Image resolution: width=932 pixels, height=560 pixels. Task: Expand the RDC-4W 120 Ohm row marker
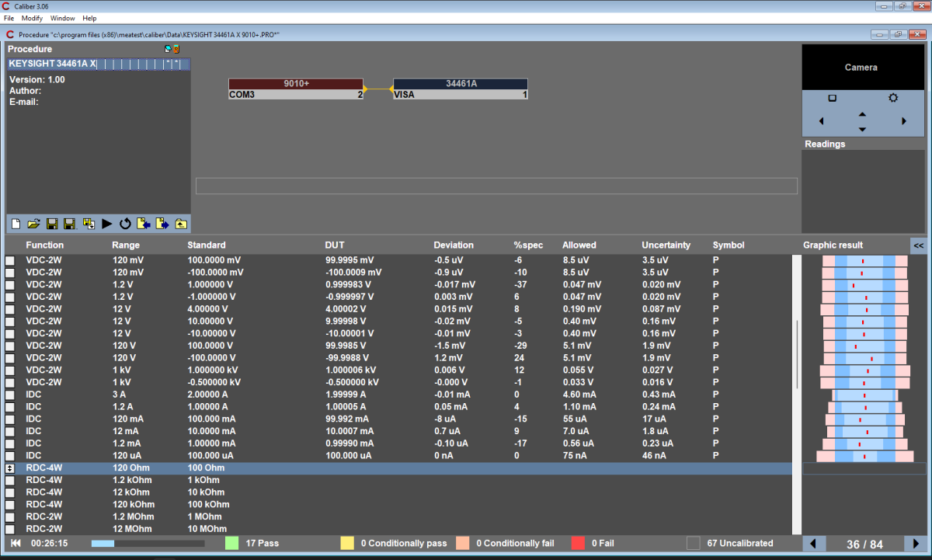(x=10, y=468)
